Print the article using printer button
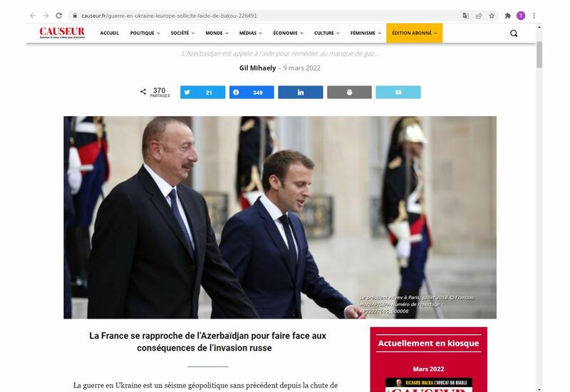Screen dimensions: 570x392 click(349, 93)
